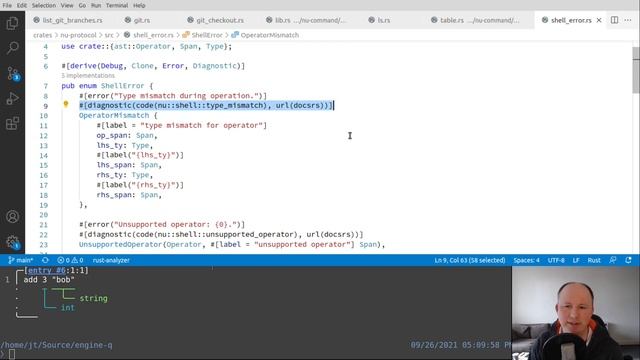This screenshot has height=360, width=640.
Task: Click the lightbulb code action on line 9
Action: [66, 104]
